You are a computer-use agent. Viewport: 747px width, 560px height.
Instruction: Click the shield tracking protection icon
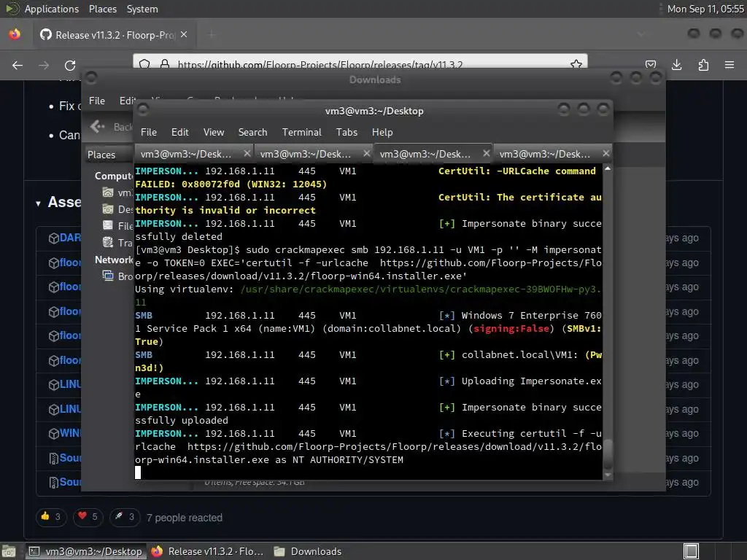tap(145, 64)
